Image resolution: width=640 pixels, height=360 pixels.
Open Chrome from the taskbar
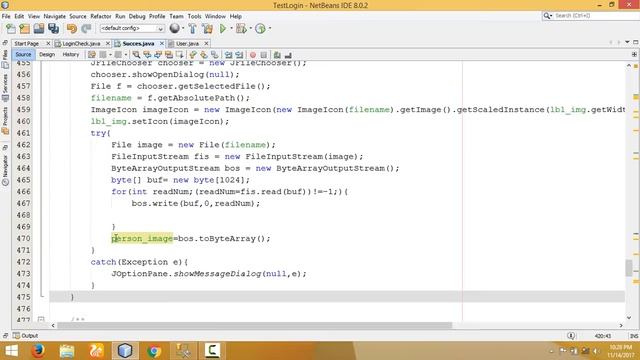[x=154, y=351]
